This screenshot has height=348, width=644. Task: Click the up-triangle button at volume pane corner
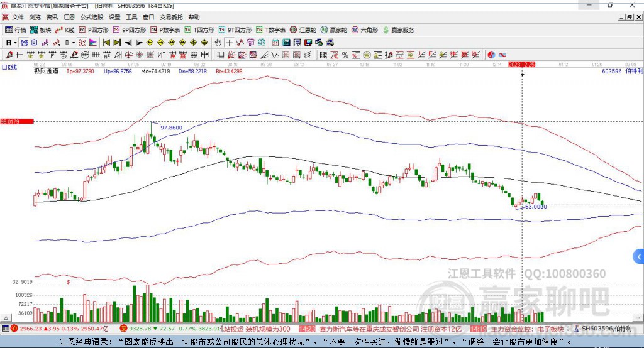coord(6,318)
